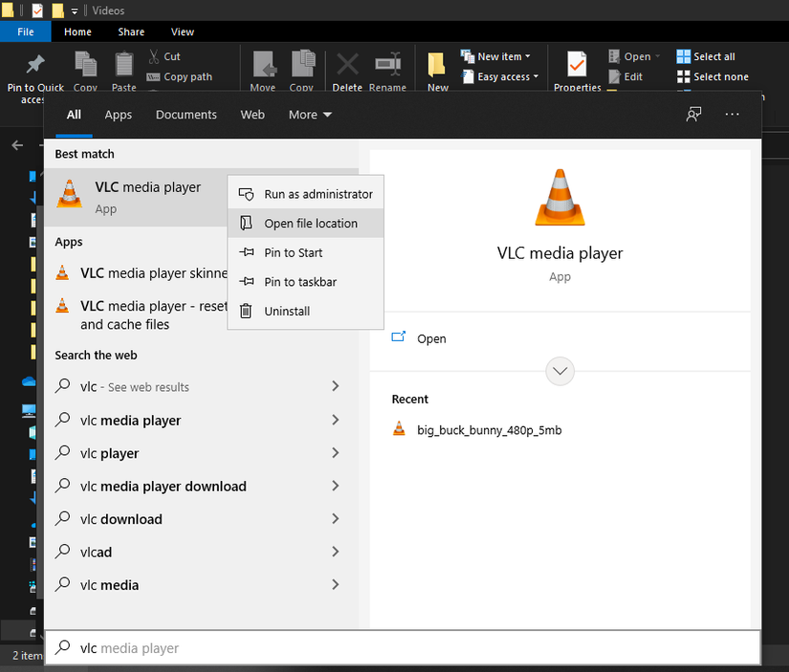The width and height of the screenshot is (789, 672).
Task: Click the Rename icon
Action: [387, 67]
